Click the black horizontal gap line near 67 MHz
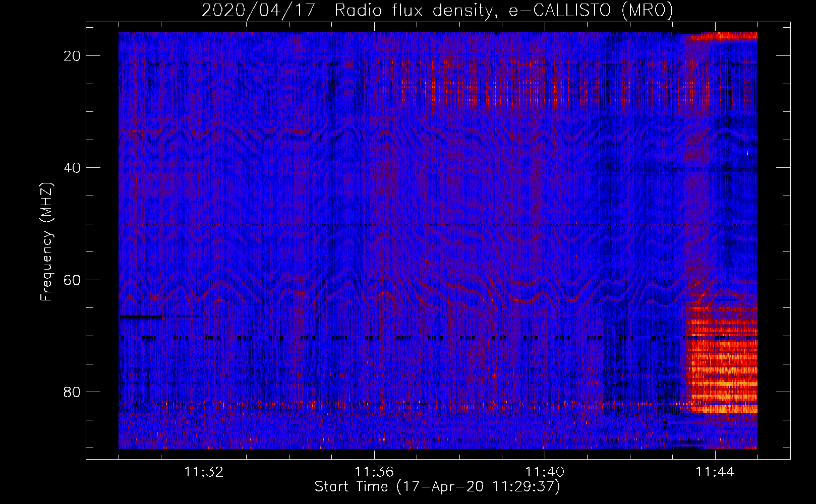 tap(141, 317)
